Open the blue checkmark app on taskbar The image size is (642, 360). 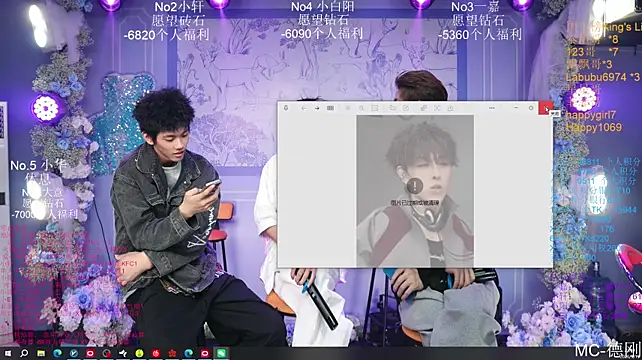point(74,353)
